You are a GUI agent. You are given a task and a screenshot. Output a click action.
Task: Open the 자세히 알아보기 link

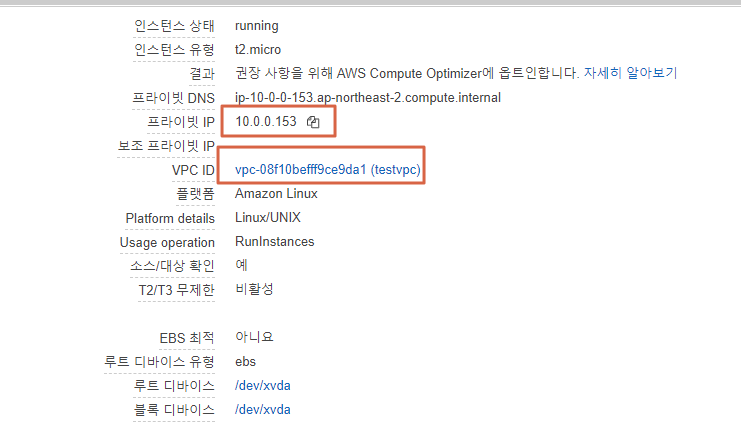[x=630, y=73]
